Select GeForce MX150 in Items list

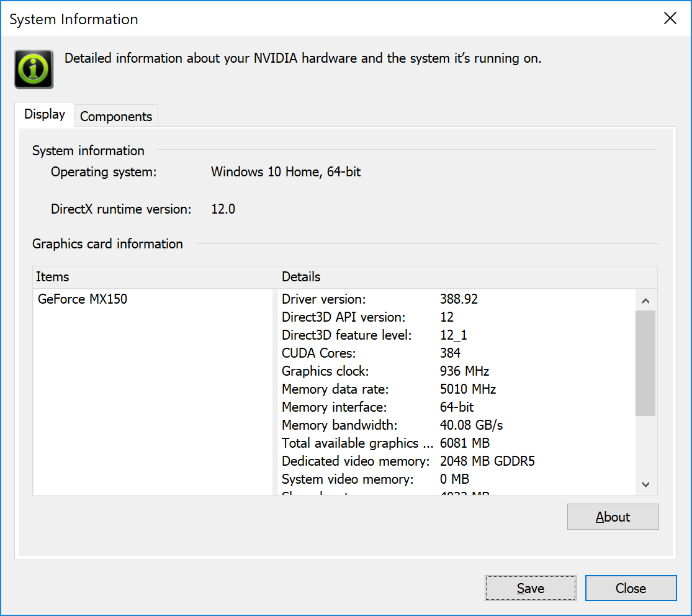(83, 299)
